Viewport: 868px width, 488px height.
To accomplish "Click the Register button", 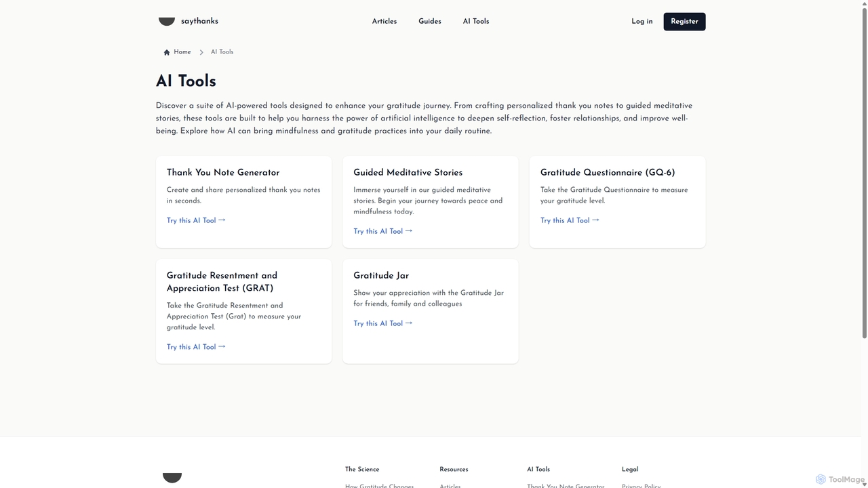I will point(684,22).
